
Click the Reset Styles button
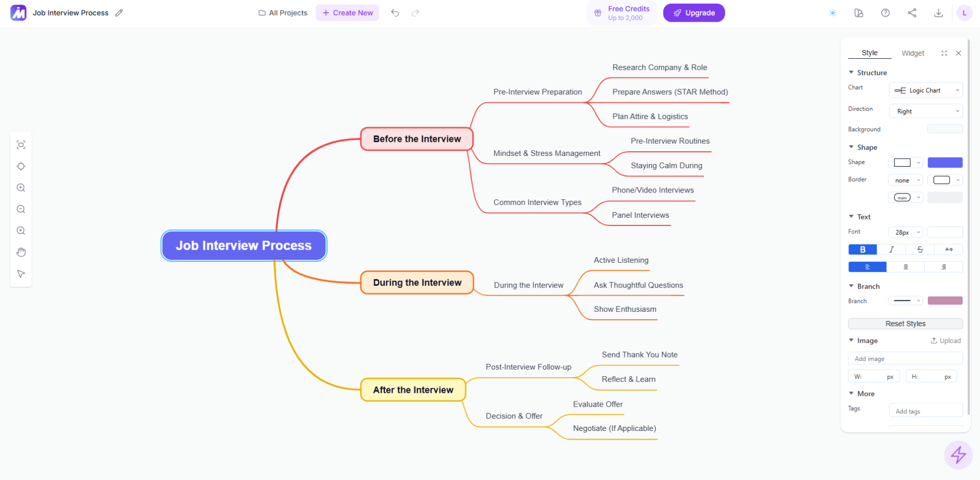pyautogui.click(x=905, y=323)
